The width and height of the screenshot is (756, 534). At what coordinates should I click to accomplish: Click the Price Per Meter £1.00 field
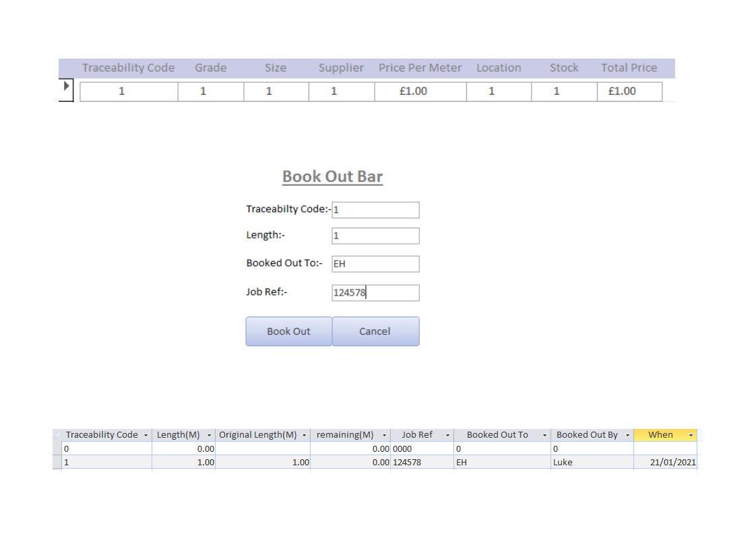pyautogui.click(x=420, y=92)
